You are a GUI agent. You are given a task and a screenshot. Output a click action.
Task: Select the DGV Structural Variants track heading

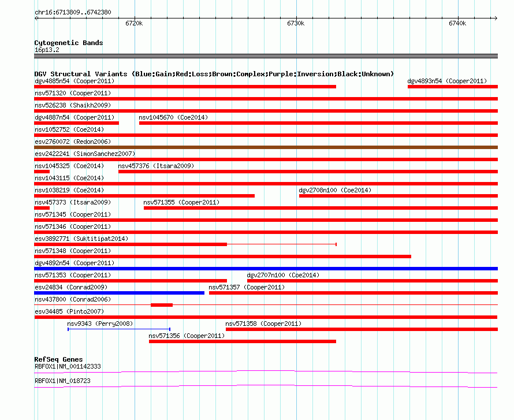coord(214,74)
